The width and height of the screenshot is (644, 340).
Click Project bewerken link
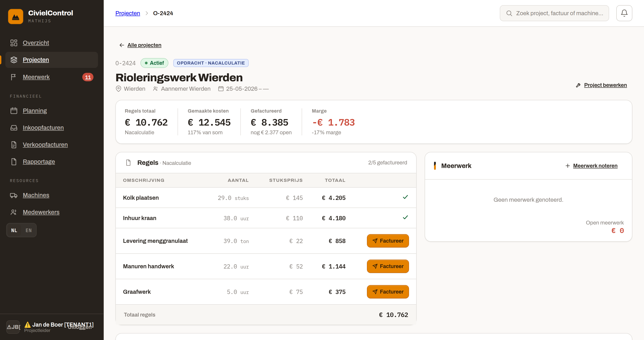(x=605, y=85)
